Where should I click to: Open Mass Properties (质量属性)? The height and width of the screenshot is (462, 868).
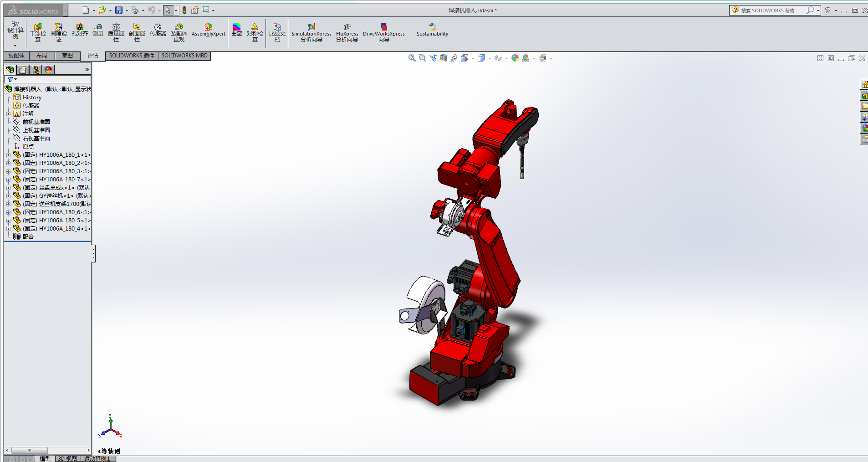pyautogui.click(x=116, y=33)
